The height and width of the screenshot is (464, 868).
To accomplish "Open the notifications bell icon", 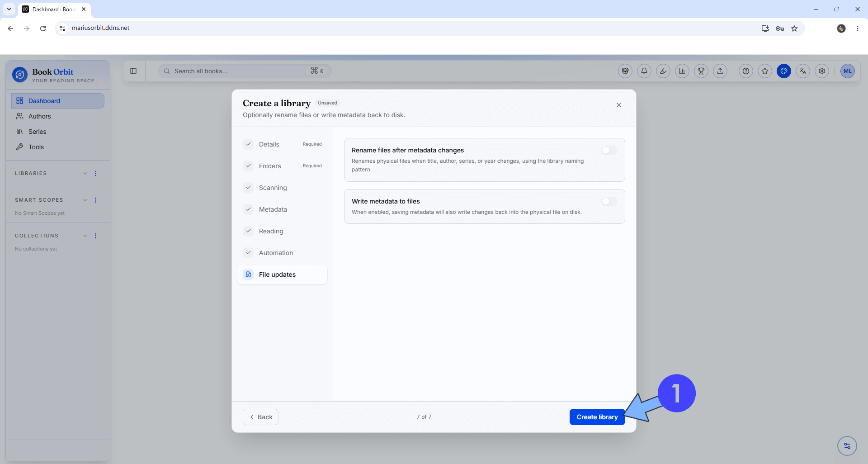I will 644,71.
